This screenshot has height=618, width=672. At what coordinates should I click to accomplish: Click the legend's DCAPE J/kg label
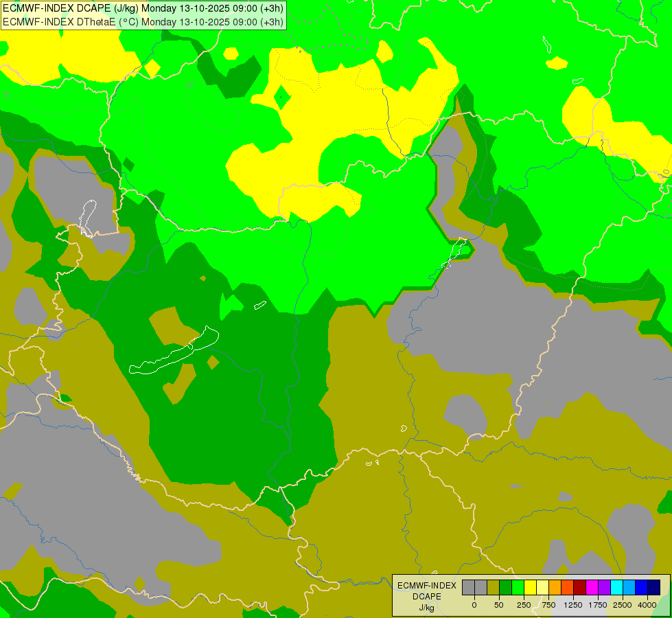coord(426,597)
